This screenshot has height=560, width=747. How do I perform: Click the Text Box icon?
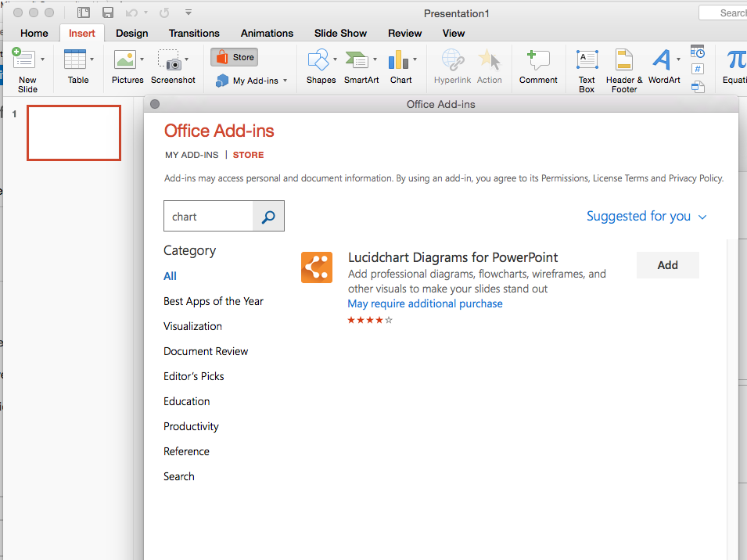click(587, 60)
